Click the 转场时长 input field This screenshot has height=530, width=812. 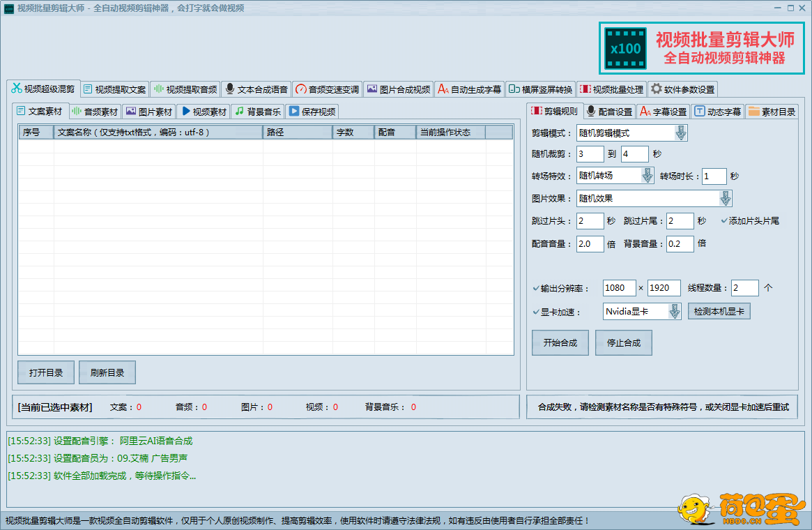click(714, 176)
